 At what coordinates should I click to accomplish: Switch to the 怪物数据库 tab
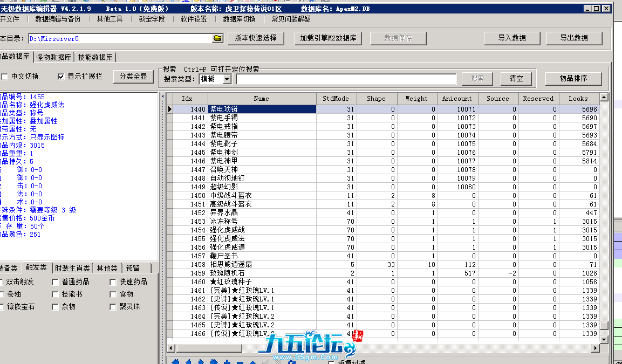(x=54, y=57)
